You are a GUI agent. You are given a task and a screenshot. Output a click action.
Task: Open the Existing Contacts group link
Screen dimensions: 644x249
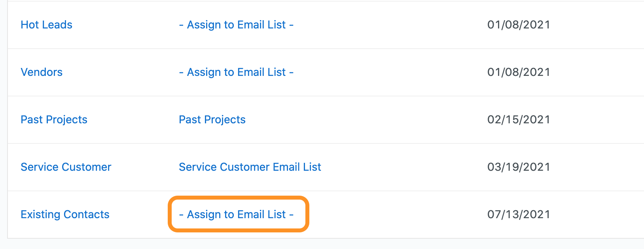click(x=65, y=214)
